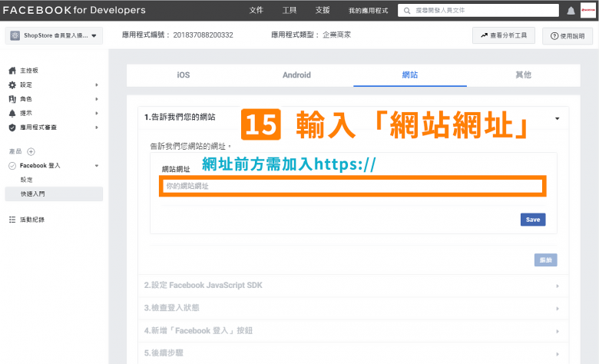Screen dimensions: 599x364
Task: Click the 活動紀錄 list icon
Action: [12, 220]
